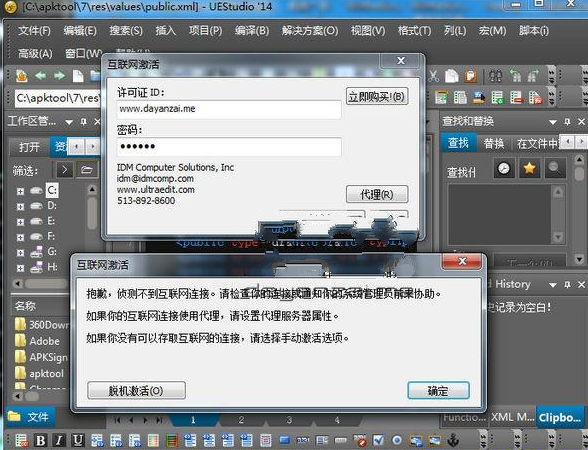Open Find and Replace panel dropdown arrow
Viewport: 588px width, 450px height.
coord(553,122)
